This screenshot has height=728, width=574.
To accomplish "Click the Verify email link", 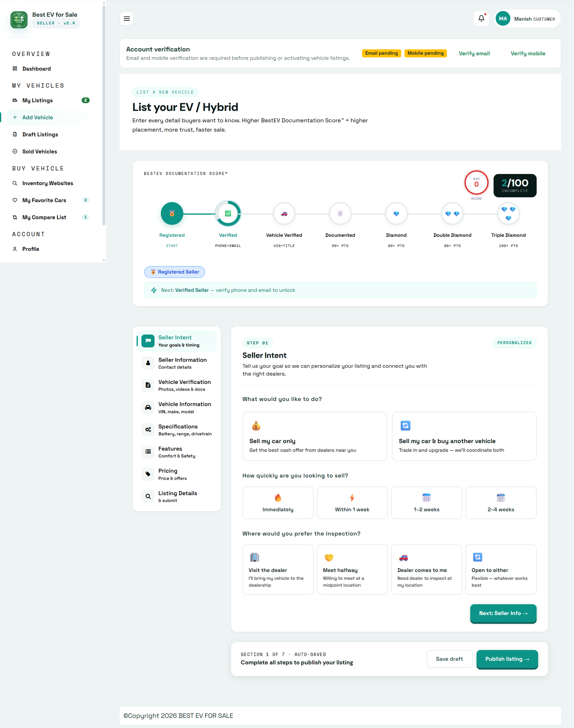I will [474, 53].
